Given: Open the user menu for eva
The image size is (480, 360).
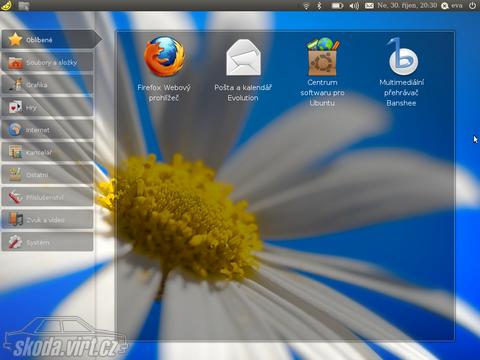Looking at the screenshot, I should 452,6.
